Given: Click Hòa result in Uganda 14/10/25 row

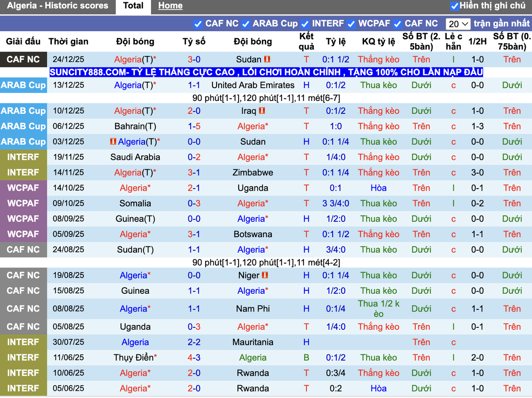Looking at the screenshot, I should [379, 188].
